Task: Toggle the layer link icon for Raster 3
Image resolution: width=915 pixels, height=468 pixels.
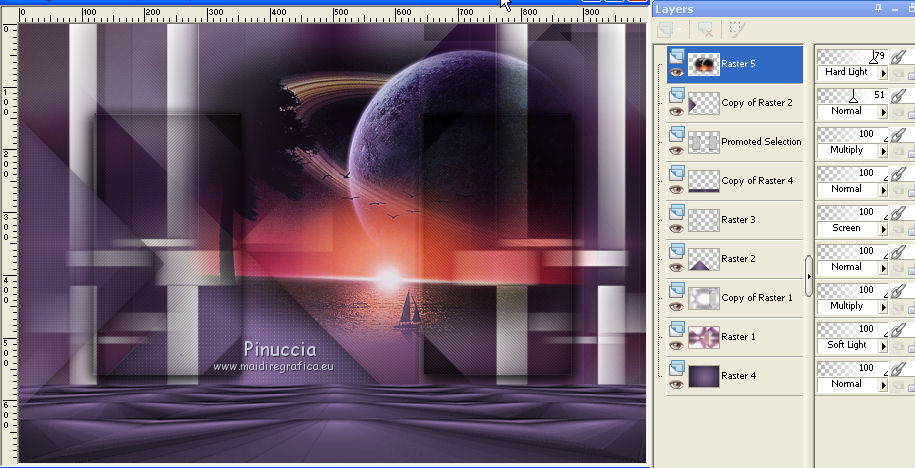Action: point(898,213)
